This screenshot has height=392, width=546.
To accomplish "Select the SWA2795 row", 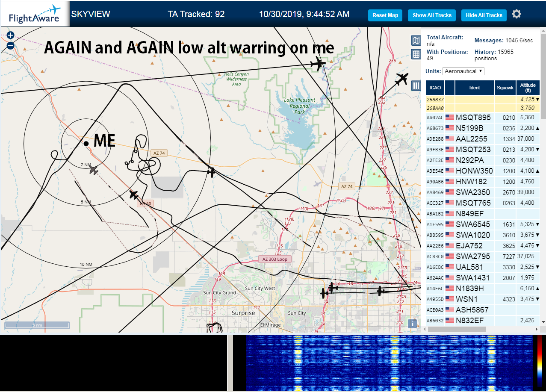I will [x=483, y=256].
